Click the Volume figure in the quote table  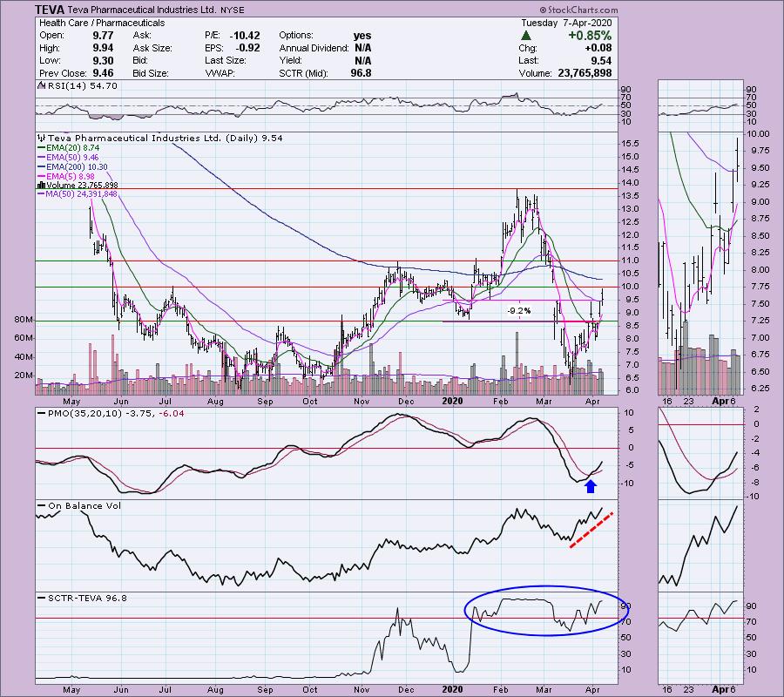[x=585, y=73]
